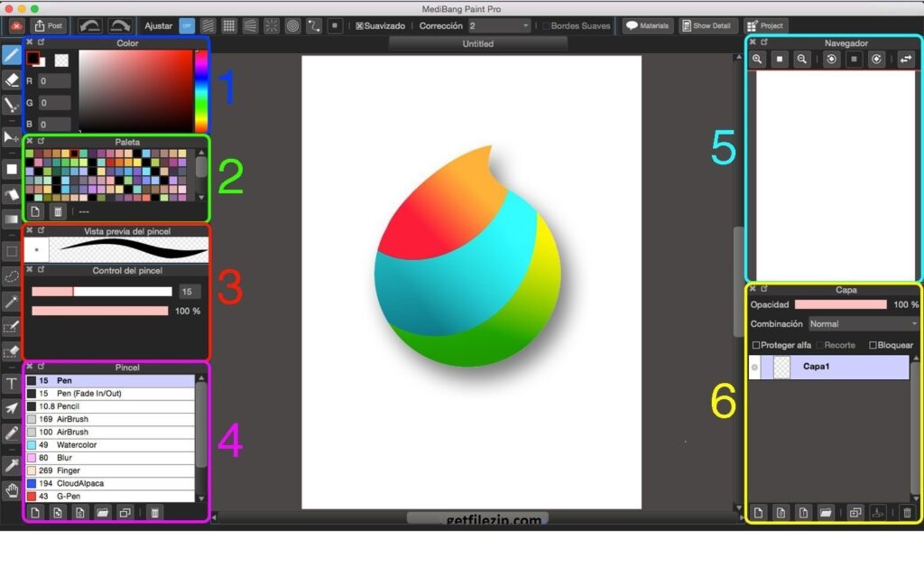Select the Pen (Fade In/Out) brush
This screenshot has height=568, width=924.
(x=109, y=394)
